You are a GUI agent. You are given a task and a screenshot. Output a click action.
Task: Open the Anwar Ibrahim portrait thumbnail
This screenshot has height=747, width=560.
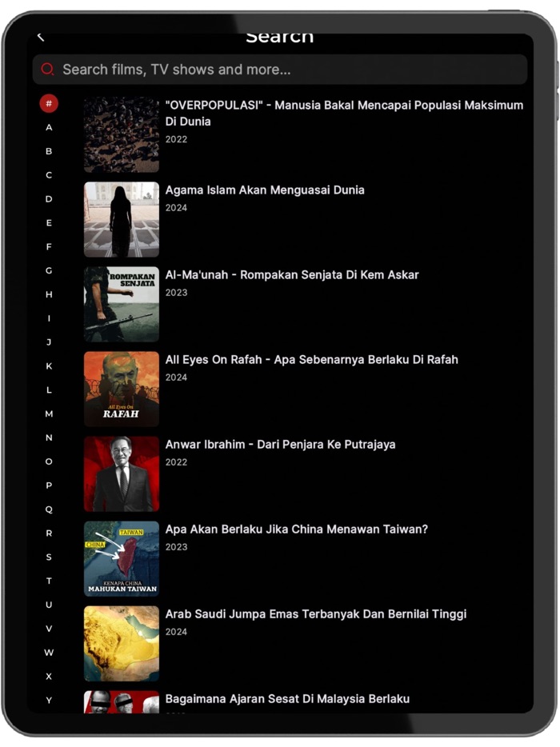point(122,474)
